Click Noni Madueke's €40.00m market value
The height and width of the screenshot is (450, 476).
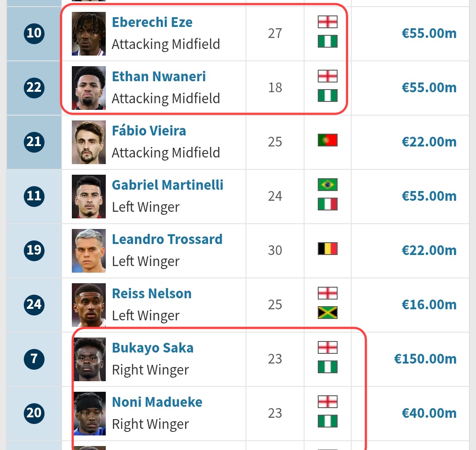tap(429, 413)
